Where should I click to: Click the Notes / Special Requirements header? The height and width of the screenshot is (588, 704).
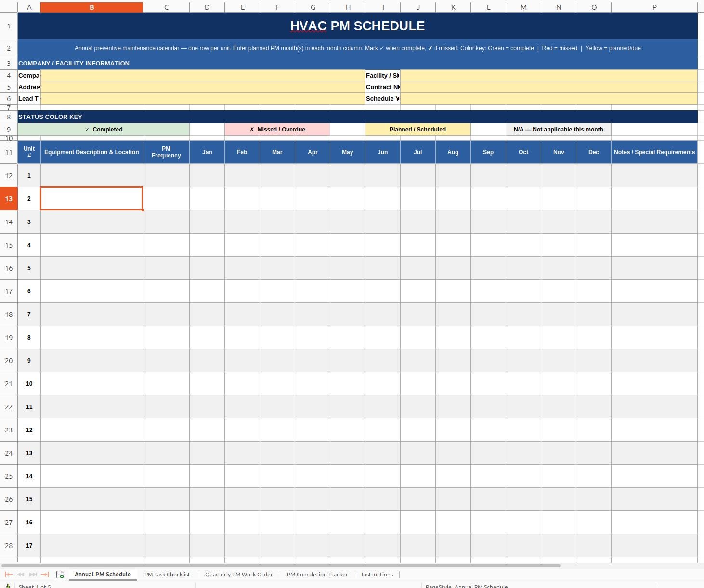point(654,152)
